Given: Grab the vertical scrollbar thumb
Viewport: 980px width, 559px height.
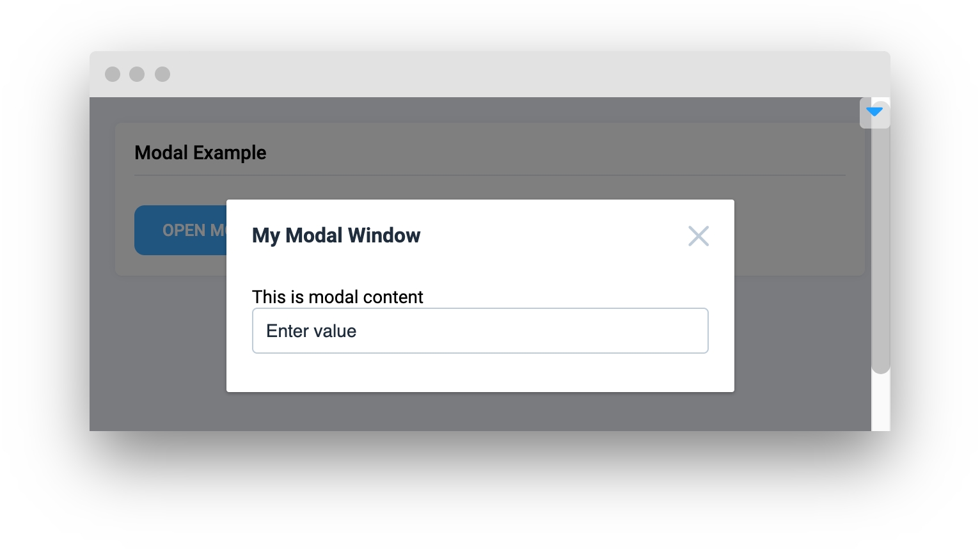Looking at the screenshot, I should pos(881,256).
